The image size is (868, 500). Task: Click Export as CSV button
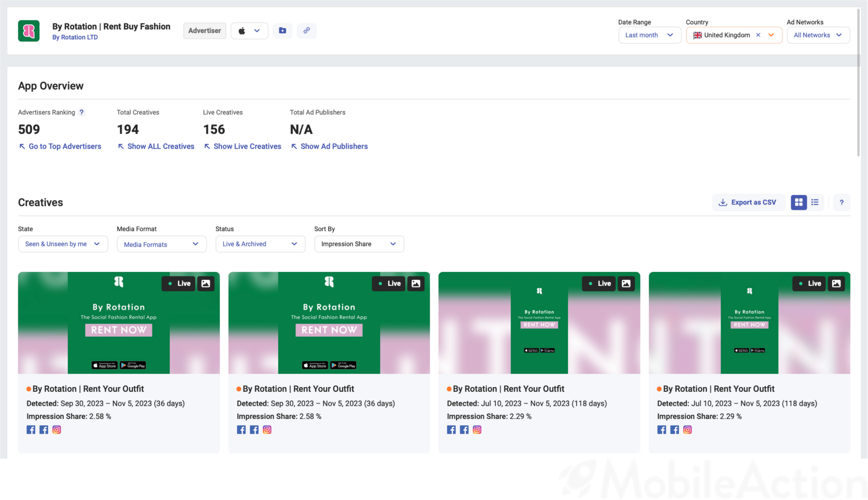pos(748,202)
